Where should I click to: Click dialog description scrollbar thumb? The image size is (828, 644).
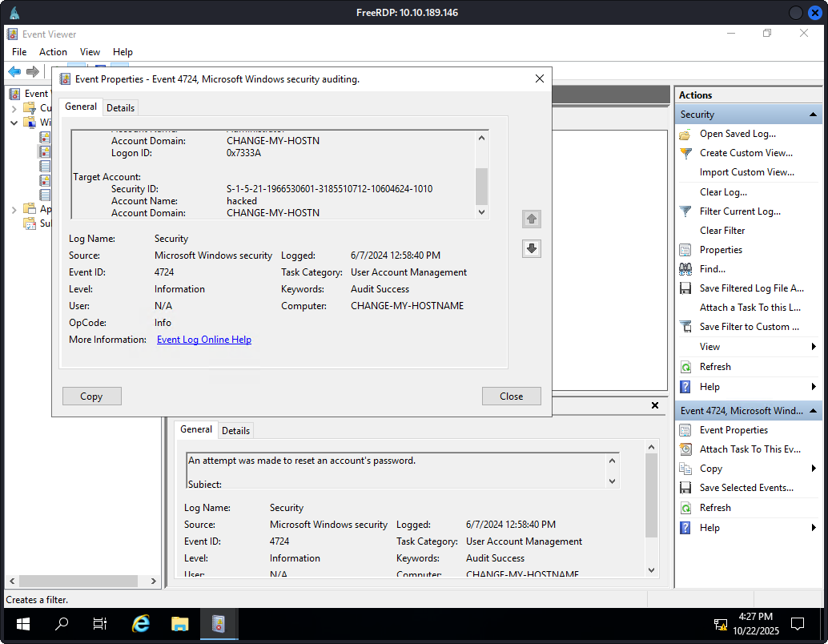pyautogui.click(x=481, y=187)
